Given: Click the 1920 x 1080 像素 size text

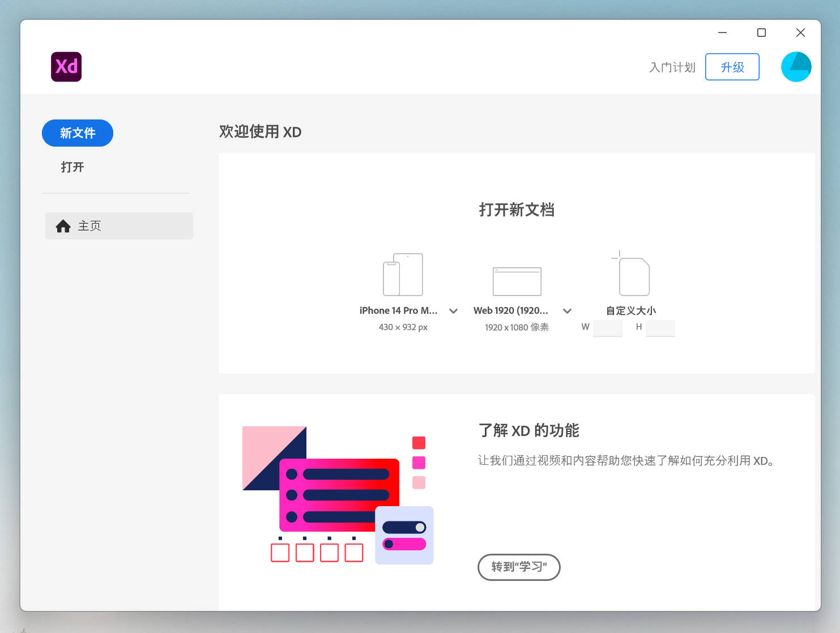Looking at the screenshot, I should 517,327.
